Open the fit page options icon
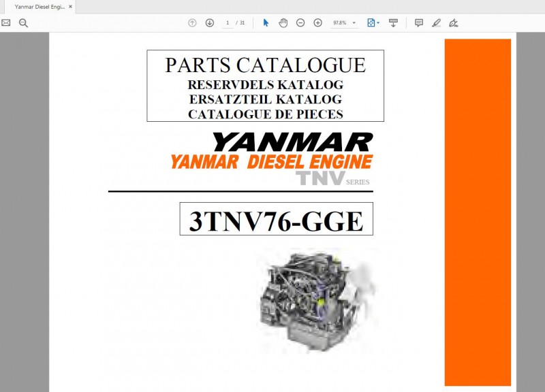545x392 pixels. pos(371,23)
